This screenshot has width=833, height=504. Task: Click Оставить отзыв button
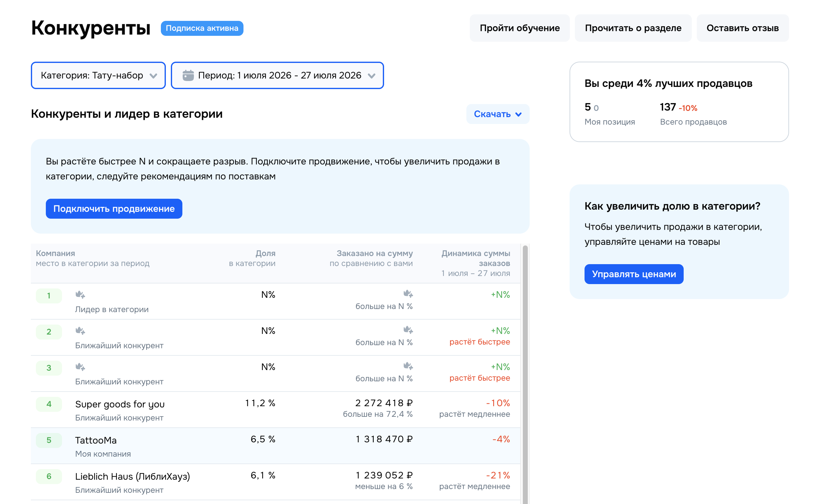(x=742, y=28)
